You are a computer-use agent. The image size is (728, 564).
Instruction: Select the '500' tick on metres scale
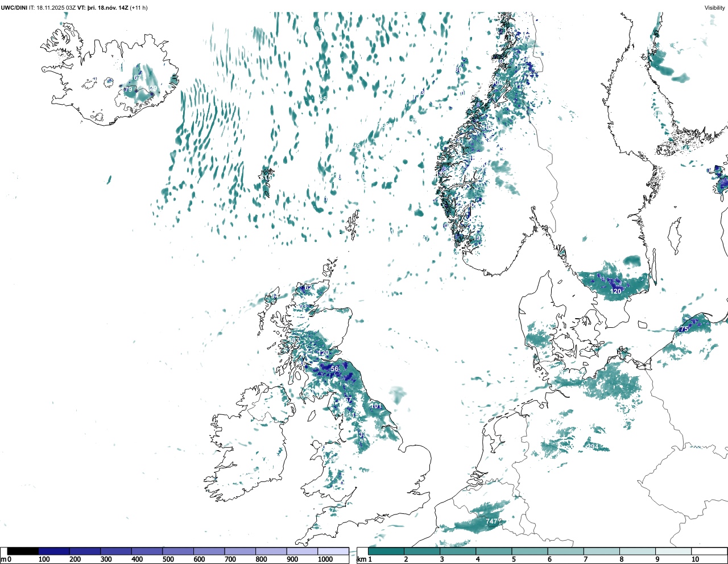tap(168, 559)
